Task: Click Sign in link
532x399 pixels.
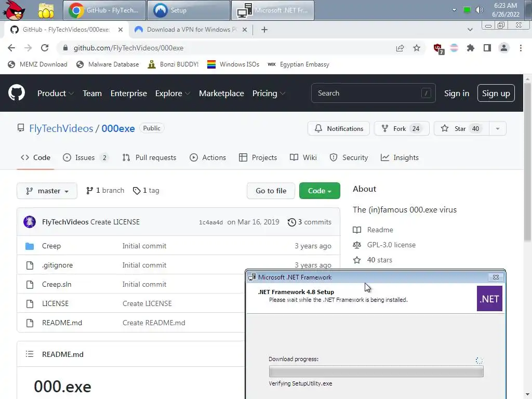Action: point(457,94)
